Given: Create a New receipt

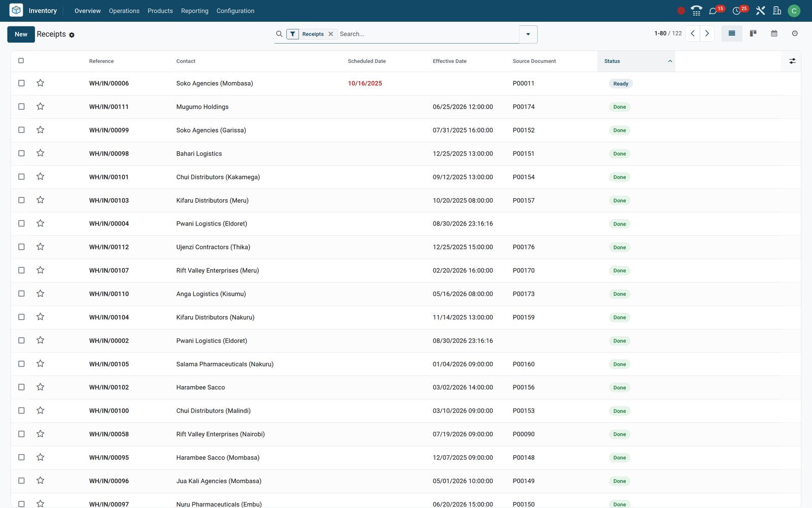Looking at the screenshot, I should tap(21, 34).
